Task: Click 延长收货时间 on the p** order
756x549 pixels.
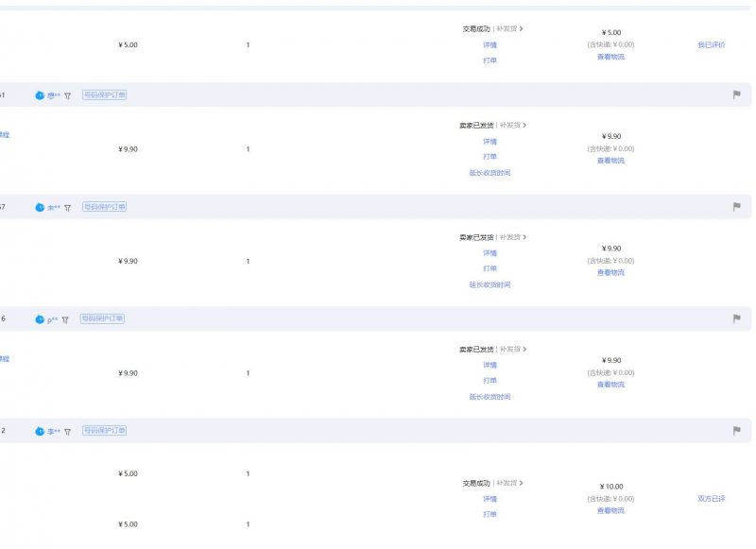Action: [488, 397]
